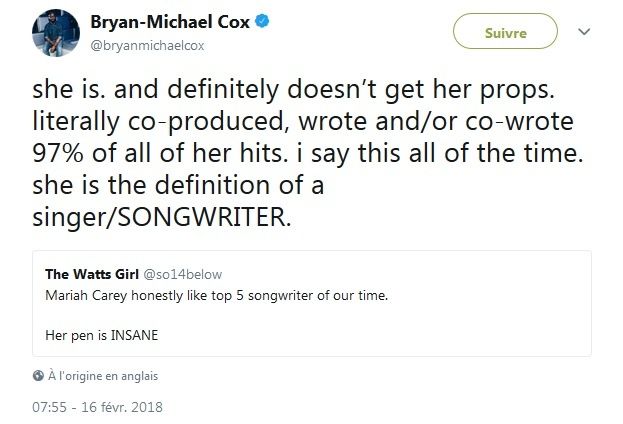Click "À l'origine en anglais" translation link
Image resolution: width=623 pixels, height=424 pixels.
103,376
